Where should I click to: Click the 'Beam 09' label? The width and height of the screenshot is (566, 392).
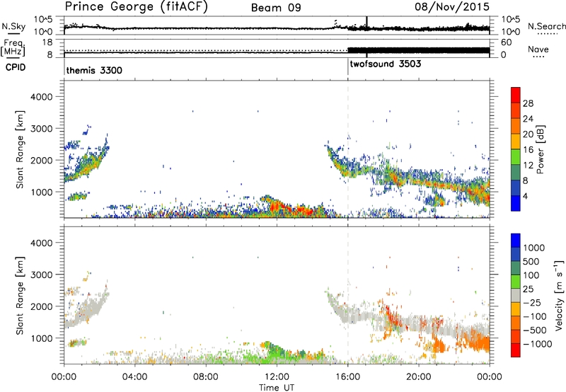[x=276, y=8]
